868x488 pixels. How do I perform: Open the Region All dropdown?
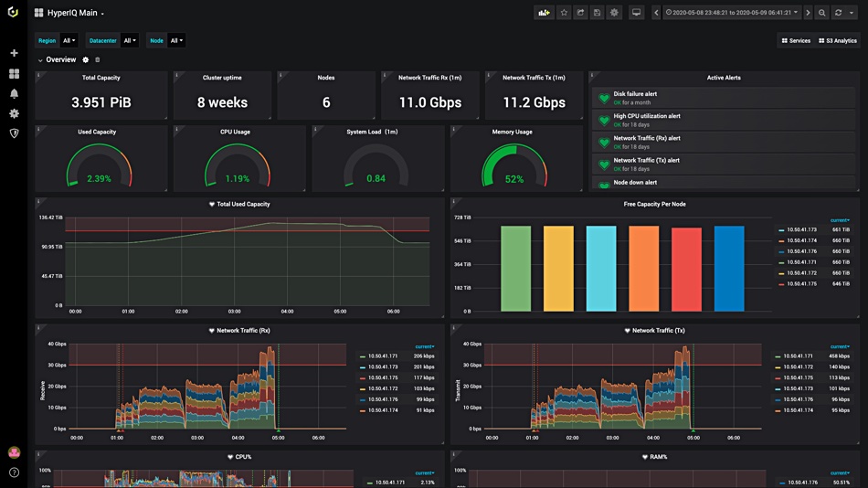[69, 40]
